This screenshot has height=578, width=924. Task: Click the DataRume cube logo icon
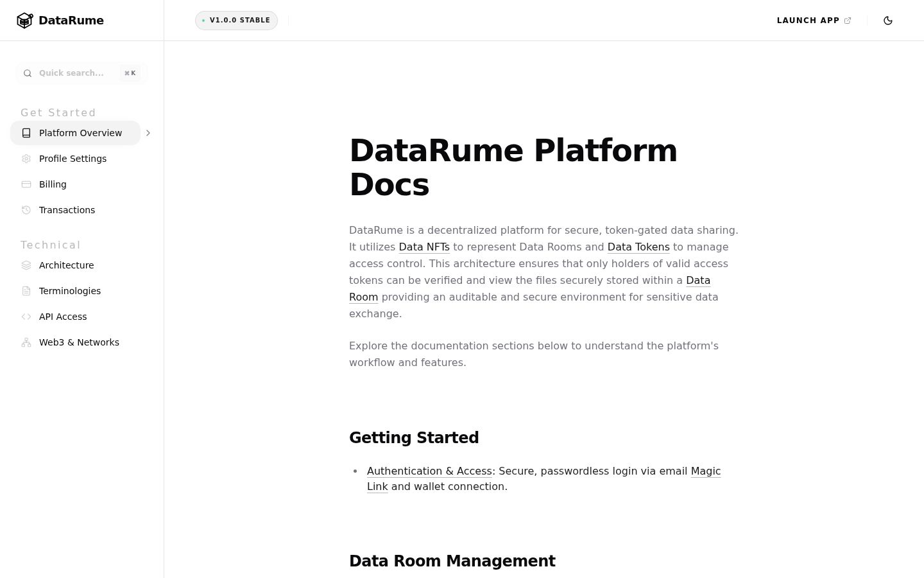(x=24, y=21)
